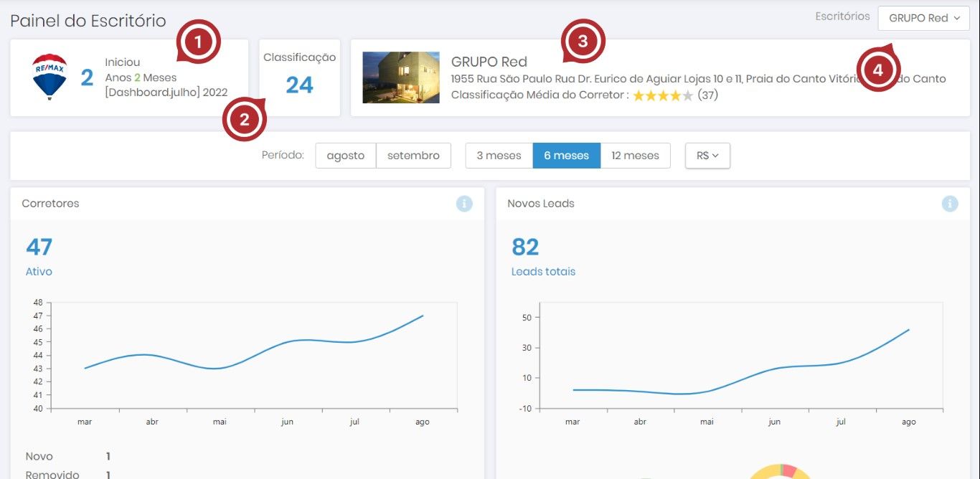Screen dimensions: 980x479
Task: Open the Corretores info icon
Action: click(464, 204)
